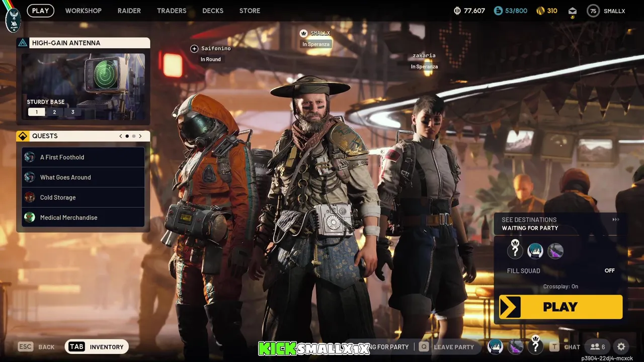Go to the previous quests page

pyautogui.click(x=120, y=136)
